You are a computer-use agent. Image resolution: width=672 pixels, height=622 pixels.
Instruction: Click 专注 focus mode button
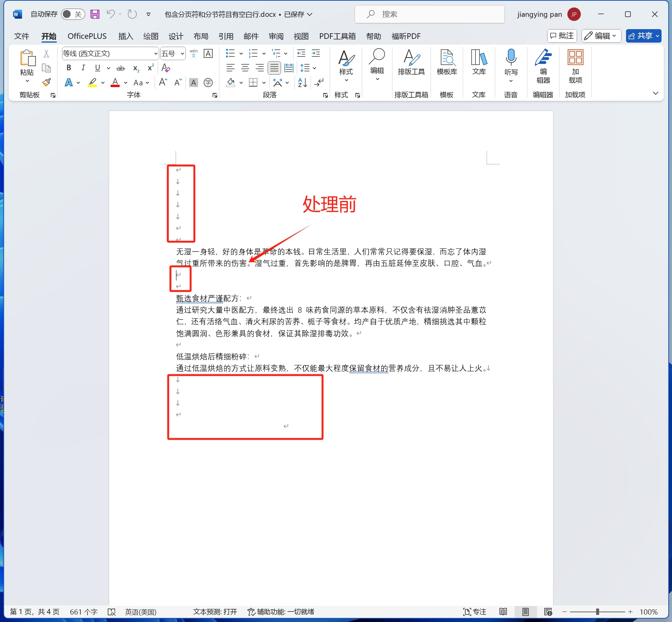[475, 612]
